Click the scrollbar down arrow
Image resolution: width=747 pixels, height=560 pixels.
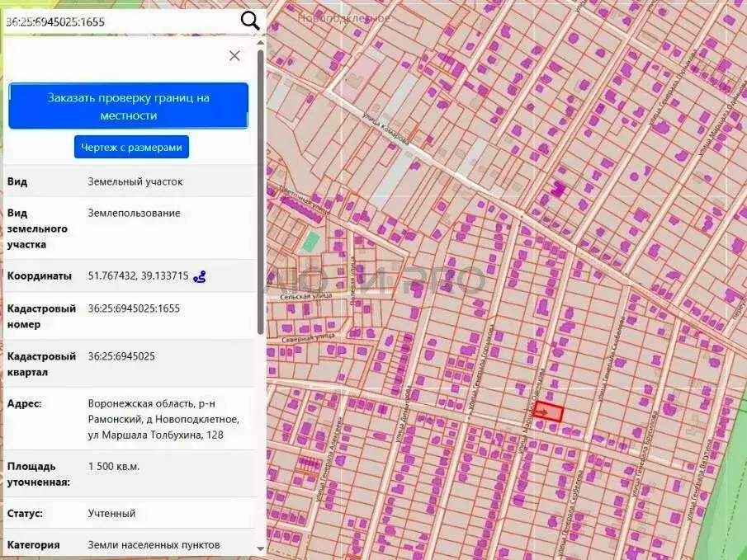click(261, 548)
